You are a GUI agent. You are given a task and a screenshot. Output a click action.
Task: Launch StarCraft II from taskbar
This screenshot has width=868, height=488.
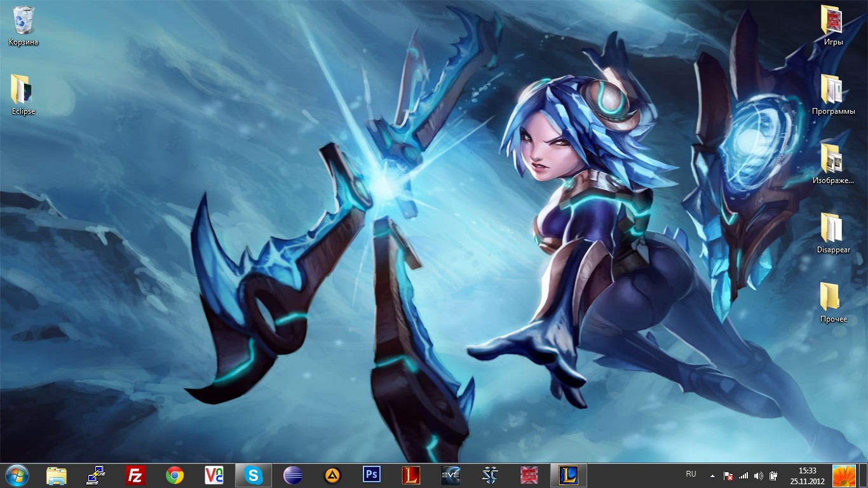(x=490, y=475)
